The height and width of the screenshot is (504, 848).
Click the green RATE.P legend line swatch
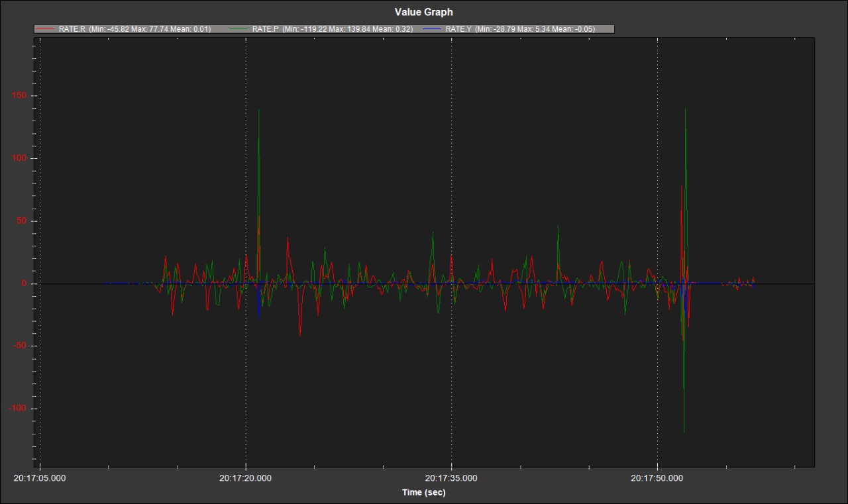click(x=239, y=29)
